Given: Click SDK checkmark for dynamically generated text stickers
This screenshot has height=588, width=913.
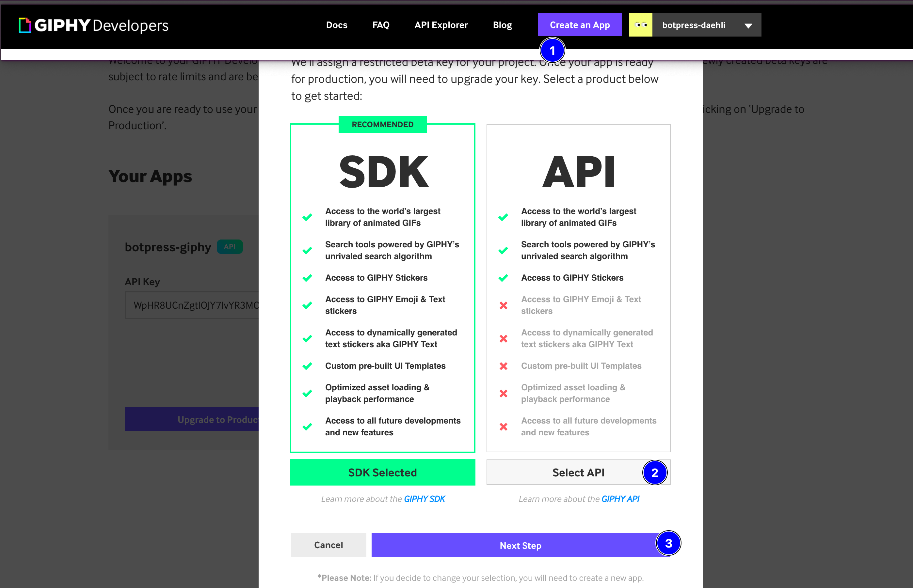Looking at the screenshot, I should [307, 339].
